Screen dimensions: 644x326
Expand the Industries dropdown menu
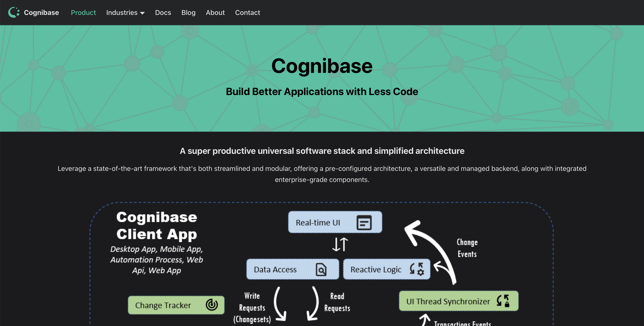coord(125,13)
